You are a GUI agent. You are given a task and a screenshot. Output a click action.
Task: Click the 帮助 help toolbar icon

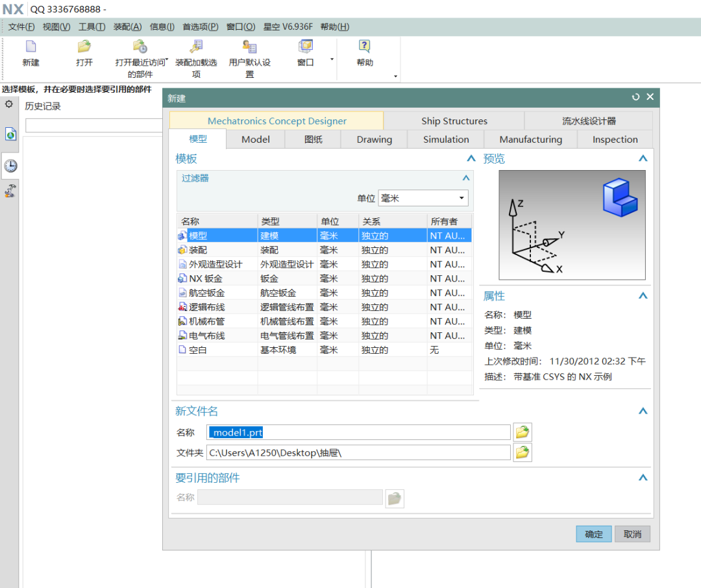coord(364,47)
